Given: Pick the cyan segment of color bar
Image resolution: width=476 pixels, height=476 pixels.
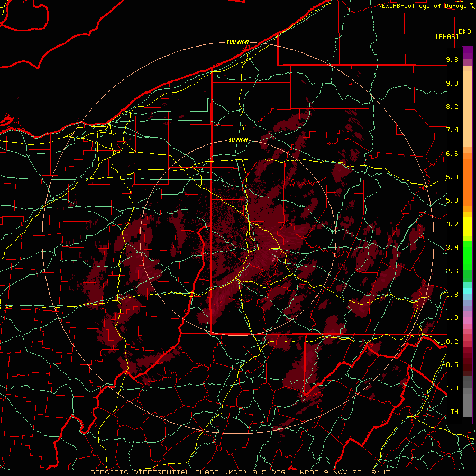Looking at the screenshot, I should point(467,291).
